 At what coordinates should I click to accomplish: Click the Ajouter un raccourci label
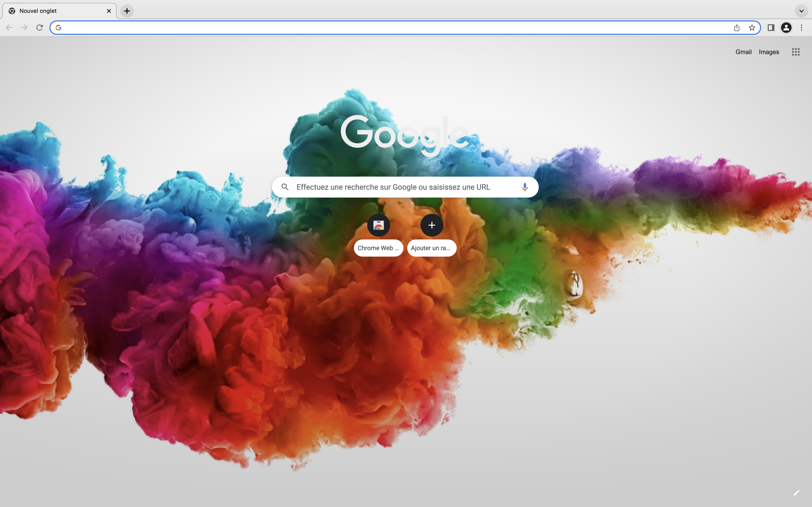click(431, 248)
